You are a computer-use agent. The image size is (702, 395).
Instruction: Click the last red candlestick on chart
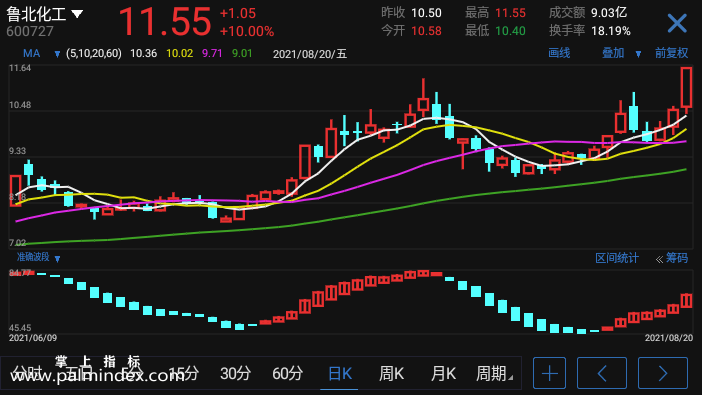coord(686,88)
